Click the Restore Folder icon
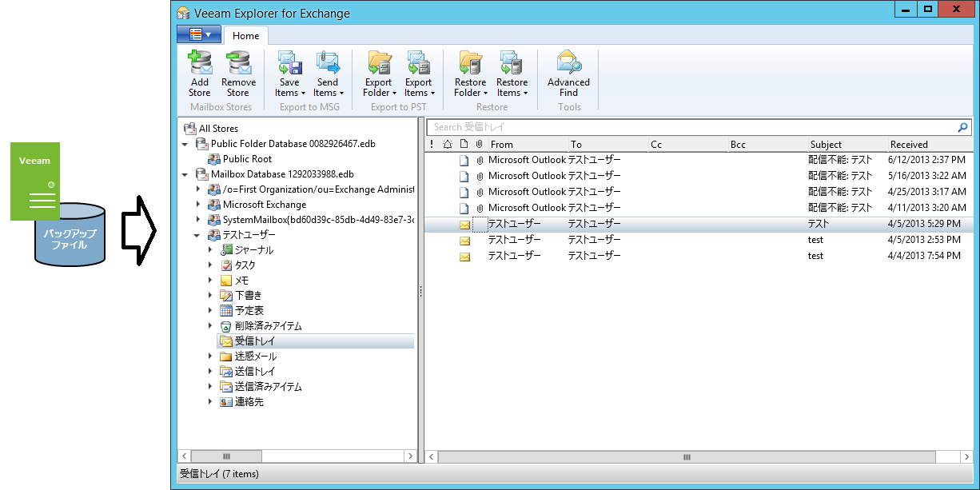980x490 pixels. click(470, 63)
